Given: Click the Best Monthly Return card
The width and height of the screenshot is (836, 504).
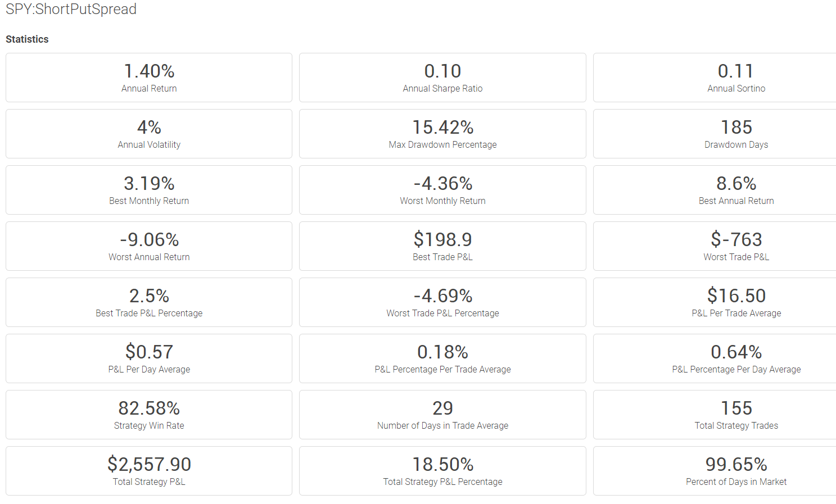Looking at the screenshot, I should [149, 190].
